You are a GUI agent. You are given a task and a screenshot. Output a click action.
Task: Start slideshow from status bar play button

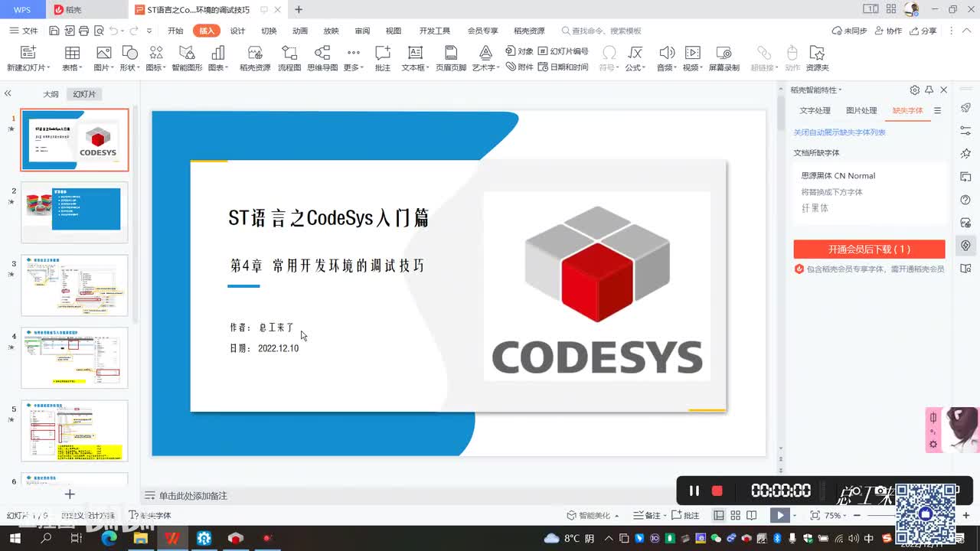[x=779, y=516]
